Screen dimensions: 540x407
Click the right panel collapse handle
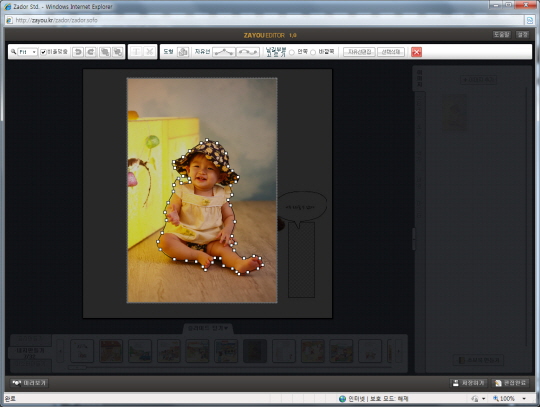coord(414,239)
